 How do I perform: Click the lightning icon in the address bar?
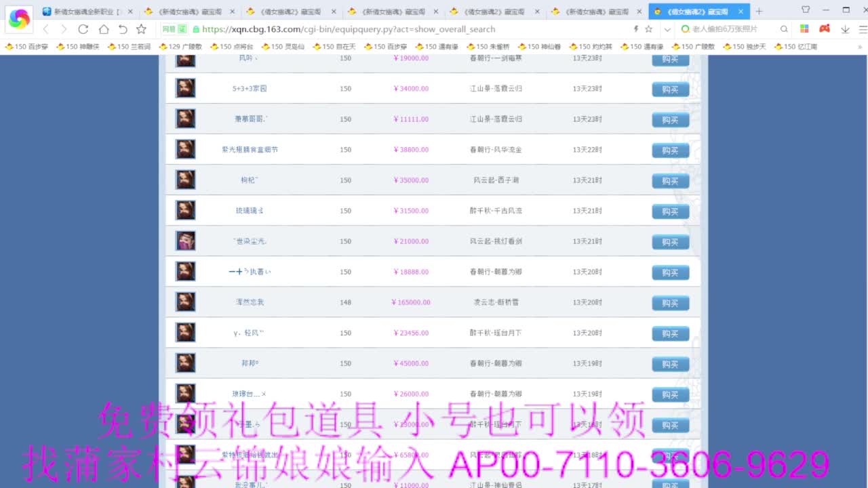pyautogui.click(x=636, y=30)
